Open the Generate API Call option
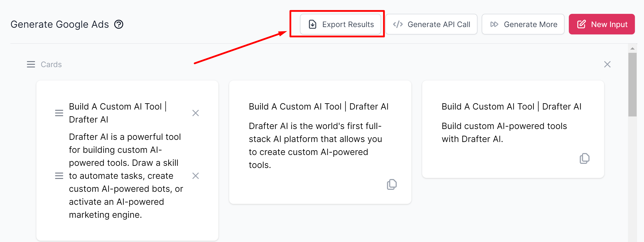644x242 pixels. [431, 24]
